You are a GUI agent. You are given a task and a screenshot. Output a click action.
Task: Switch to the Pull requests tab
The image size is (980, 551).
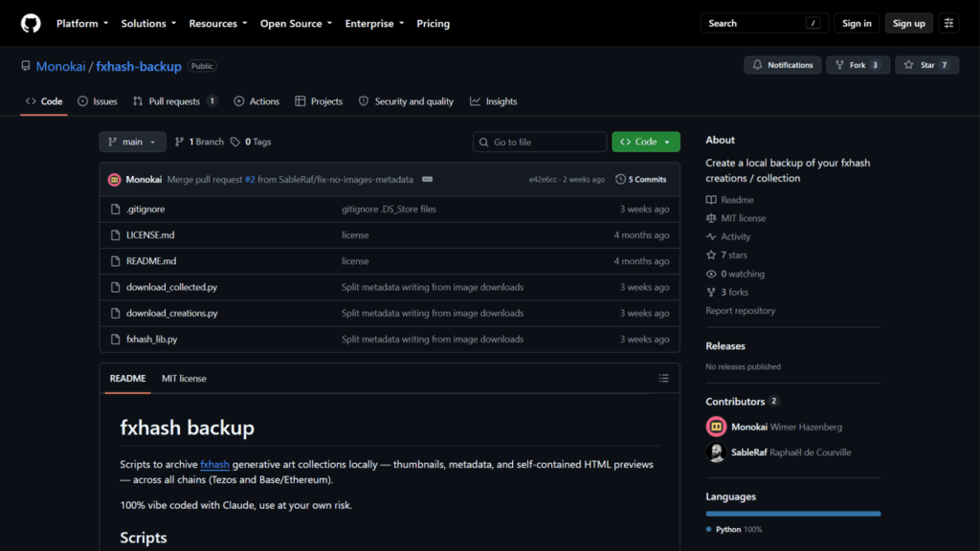[175, 101]
